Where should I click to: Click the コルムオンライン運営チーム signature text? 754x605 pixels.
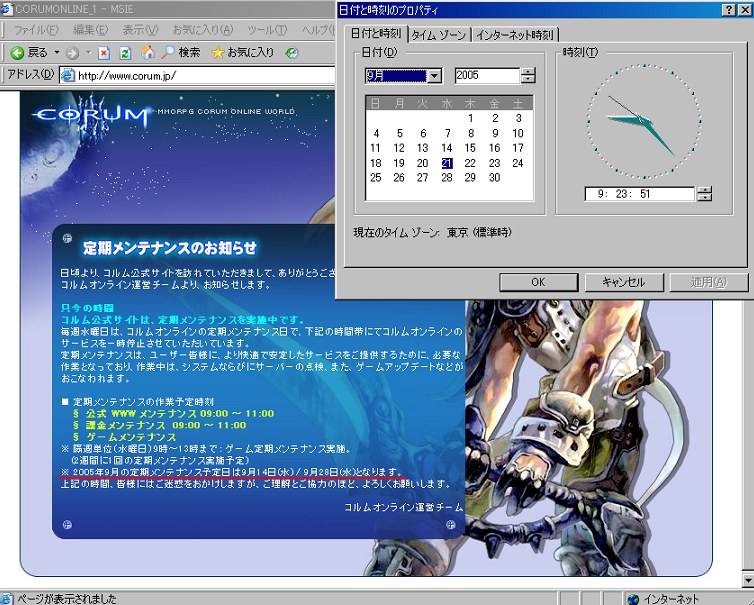(403, 507)
